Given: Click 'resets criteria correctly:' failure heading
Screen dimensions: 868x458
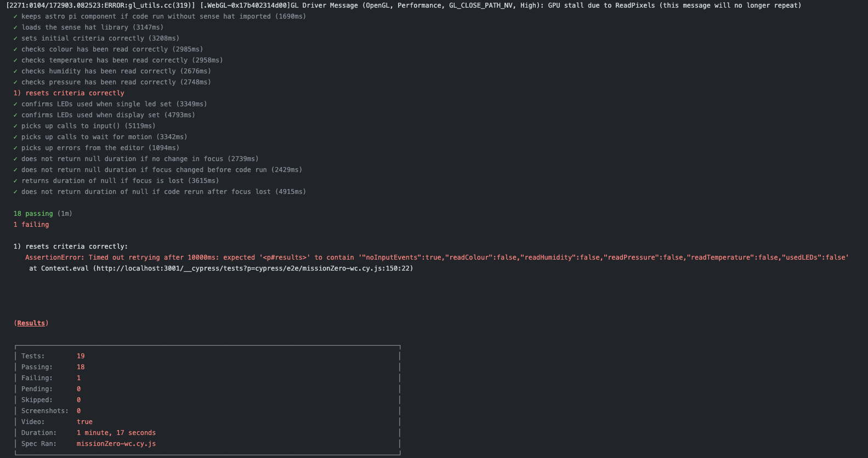Looking at the screenshot, I should pyautogui.click(x=71, y=247).
